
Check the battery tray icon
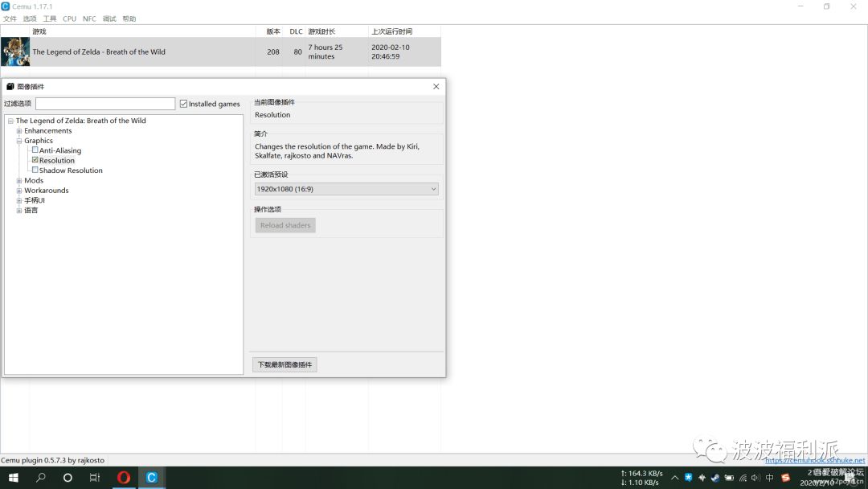point(729,478)
